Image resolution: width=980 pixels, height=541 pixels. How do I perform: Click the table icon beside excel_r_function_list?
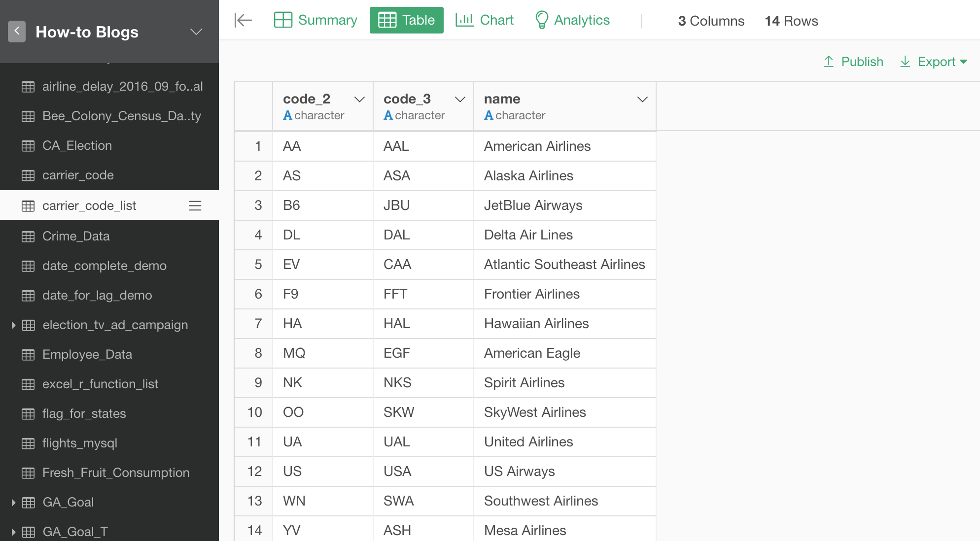point(28,384)
